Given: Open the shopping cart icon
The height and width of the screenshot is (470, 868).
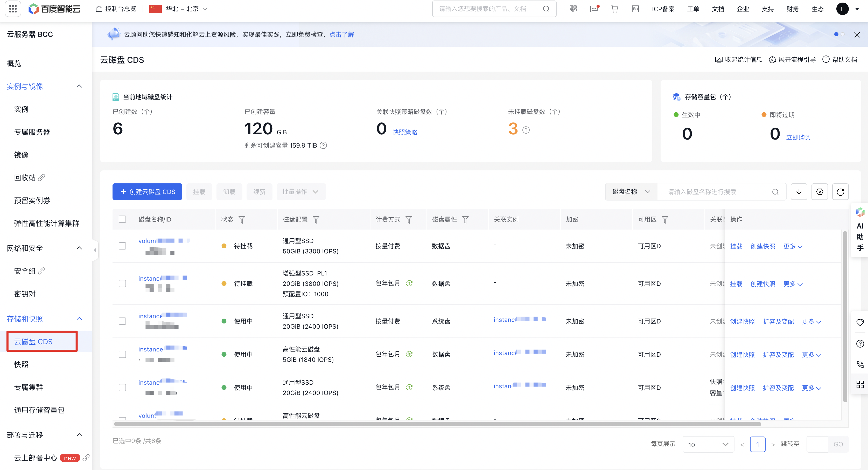Looking at the screenshot, I should [x=615, y=9].
